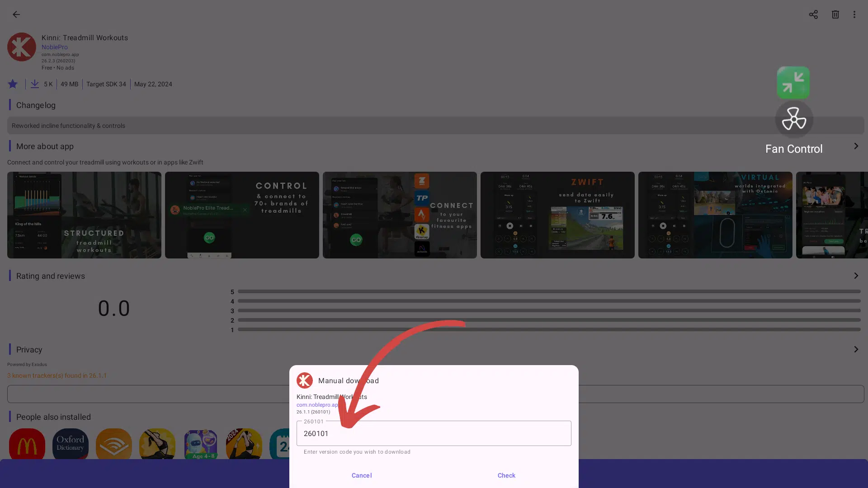Open the three-dot overflow menu
This screenshot has height=488, width=868.
coord(854,14)
